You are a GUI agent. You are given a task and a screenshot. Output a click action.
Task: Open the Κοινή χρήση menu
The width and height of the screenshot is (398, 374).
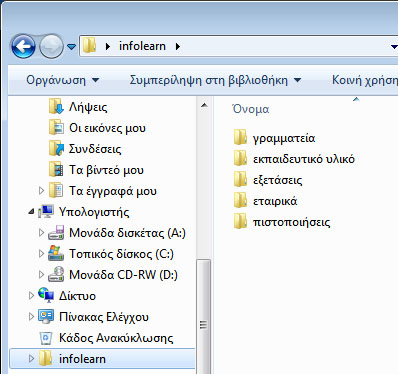click(x=365, y=80)
